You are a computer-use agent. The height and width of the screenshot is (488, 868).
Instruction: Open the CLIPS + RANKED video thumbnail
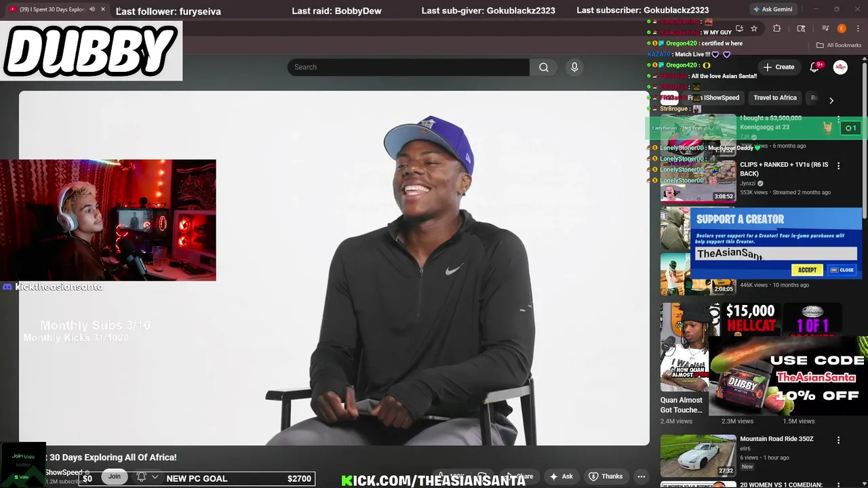698,181
